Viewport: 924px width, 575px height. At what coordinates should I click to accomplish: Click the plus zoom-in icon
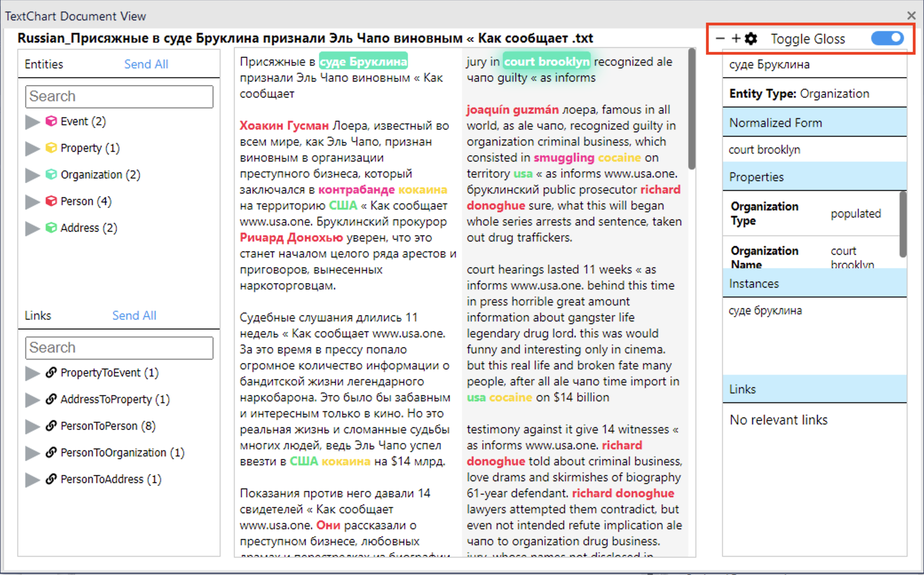click(x=735, y=39)
